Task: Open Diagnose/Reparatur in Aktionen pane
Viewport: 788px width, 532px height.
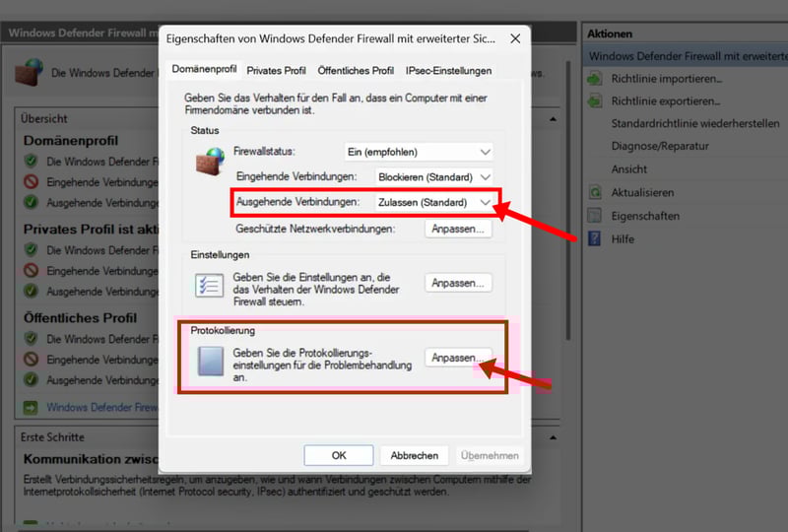Action: tap(660, 146)
